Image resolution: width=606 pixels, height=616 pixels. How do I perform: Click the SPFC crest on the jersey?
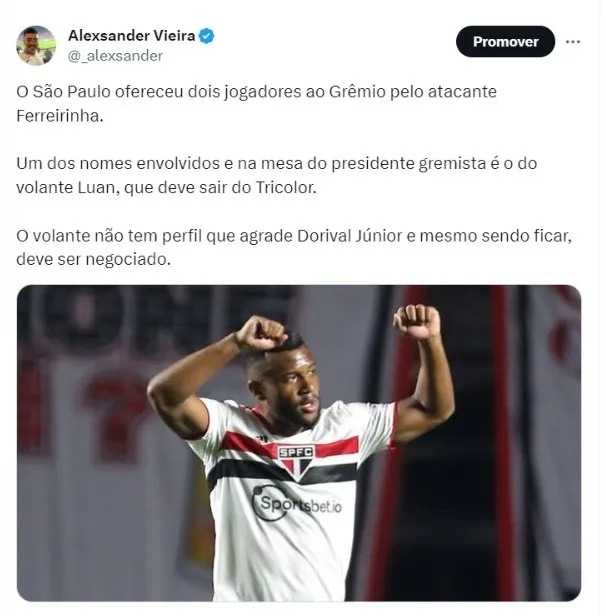(296, 461)
